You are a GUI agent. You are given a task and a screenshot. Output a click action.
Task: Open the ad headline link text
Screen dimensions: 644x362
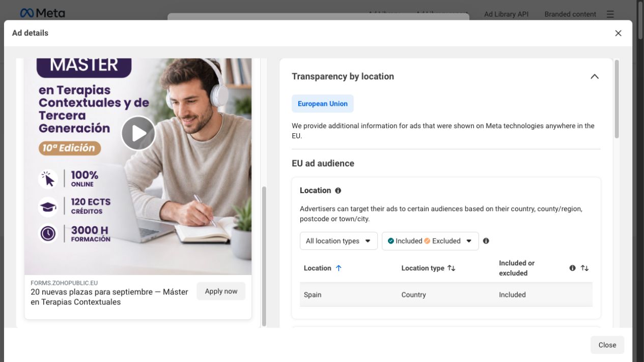pos(109,297)
